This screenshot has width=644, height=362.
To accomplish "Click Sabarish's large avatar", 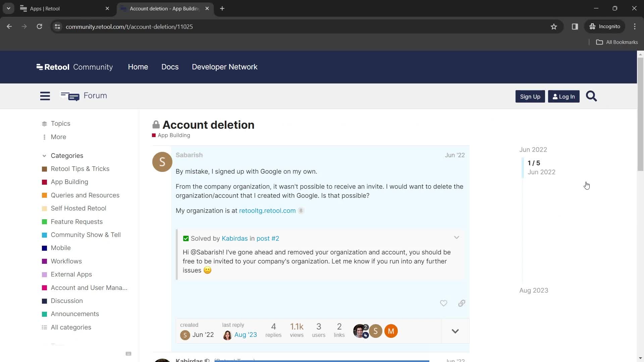I will (x=162, y=162).
